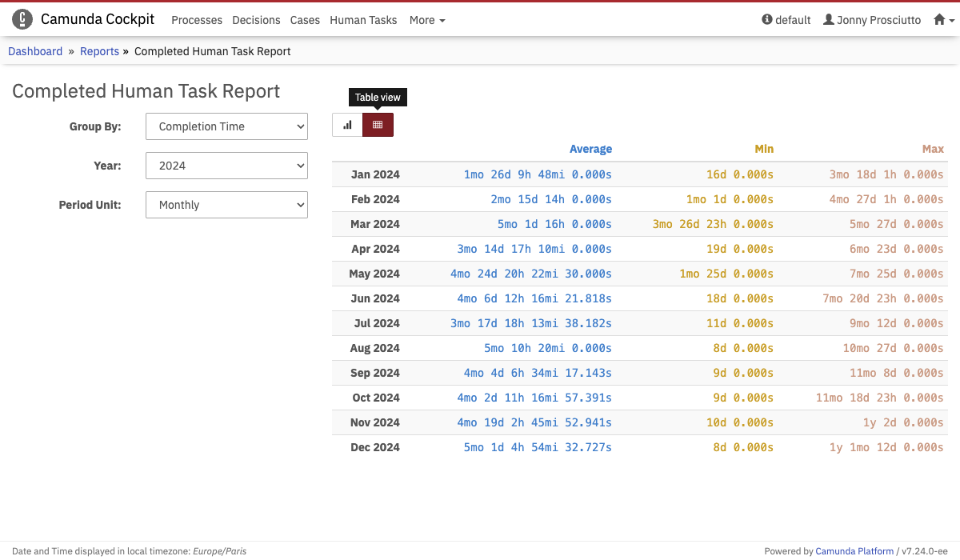Click the Dashboard breadcrumb link

(35, 51)
